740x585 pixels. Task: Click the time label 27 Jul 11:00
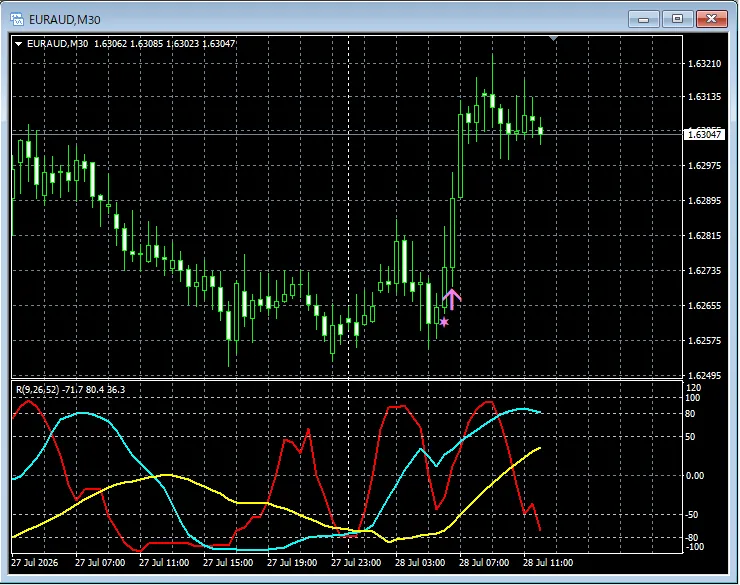click(x=164, y=563)
